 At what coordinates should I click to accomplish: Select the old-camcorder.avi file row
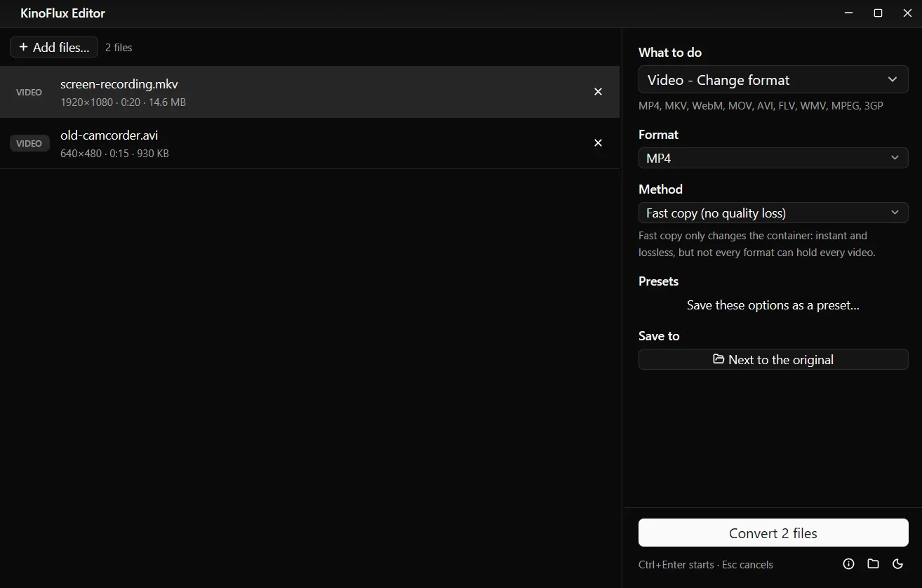coord(309,143)
